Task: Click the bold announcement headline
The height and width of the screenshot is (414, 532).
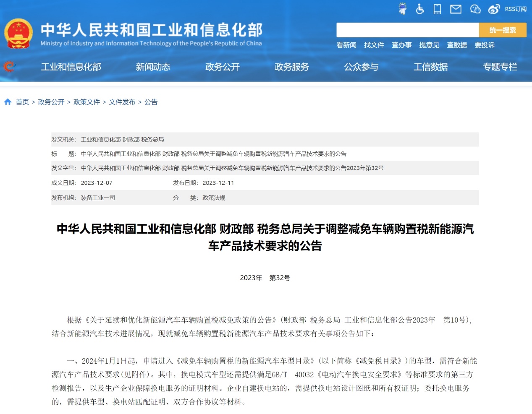Action: (x=265, y=237)
